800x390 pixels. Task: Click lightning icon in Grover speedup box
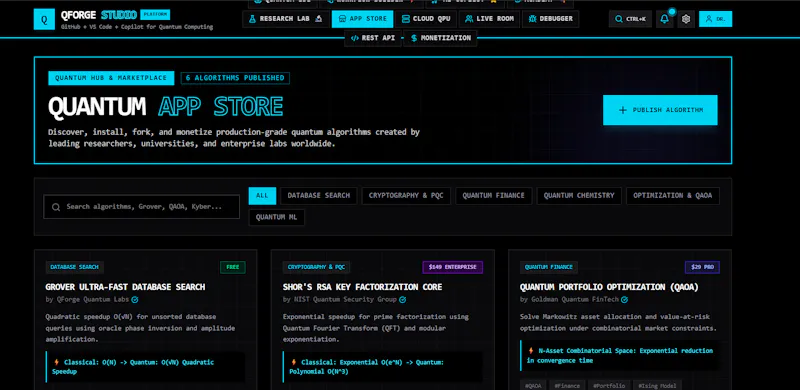click(57, 362)
